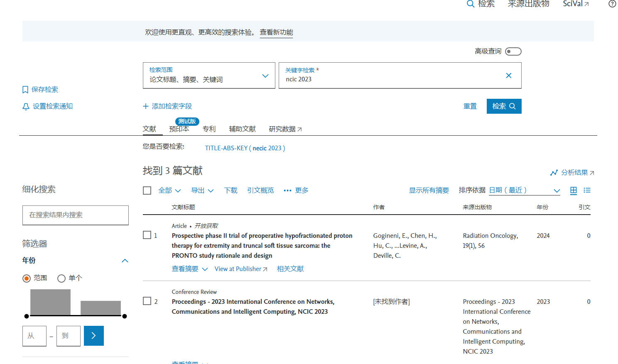Clear the keyword search field with X
The image size is (618, 364).
508,76
